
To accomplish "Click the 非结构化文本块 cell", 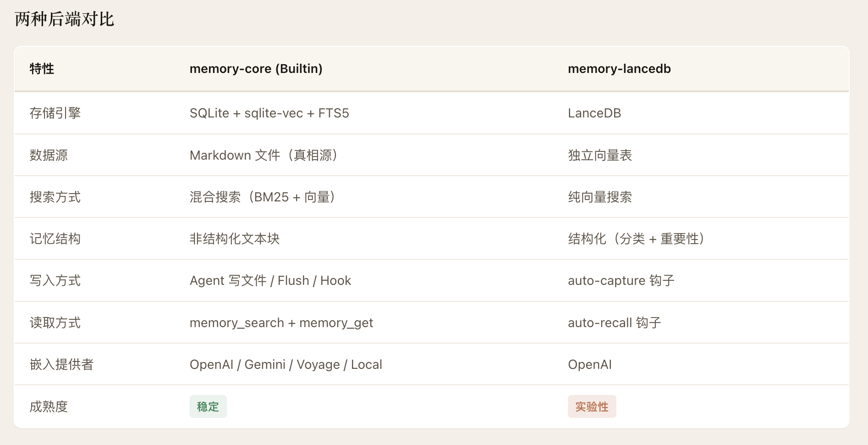I will (x=235, y=239).
